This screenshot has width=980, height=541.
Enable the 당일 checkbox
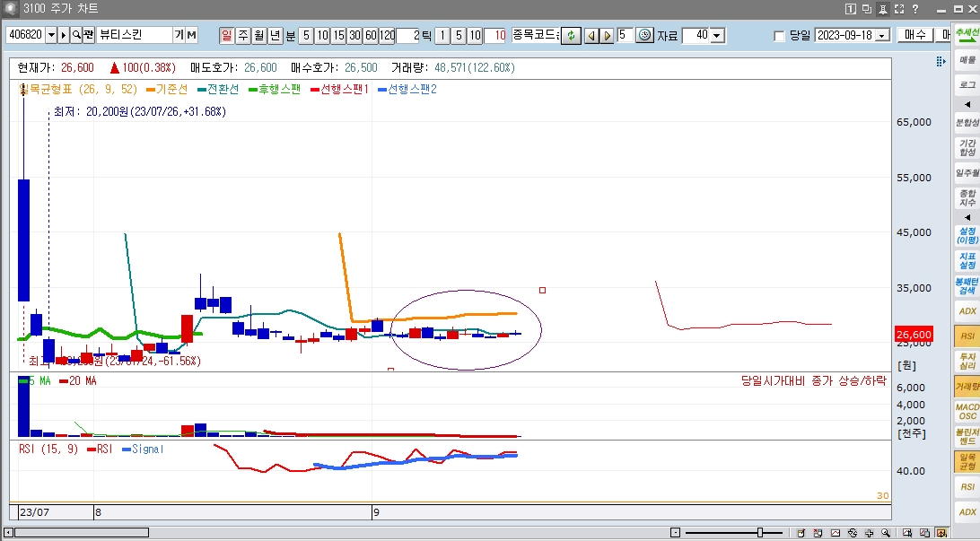779,36
